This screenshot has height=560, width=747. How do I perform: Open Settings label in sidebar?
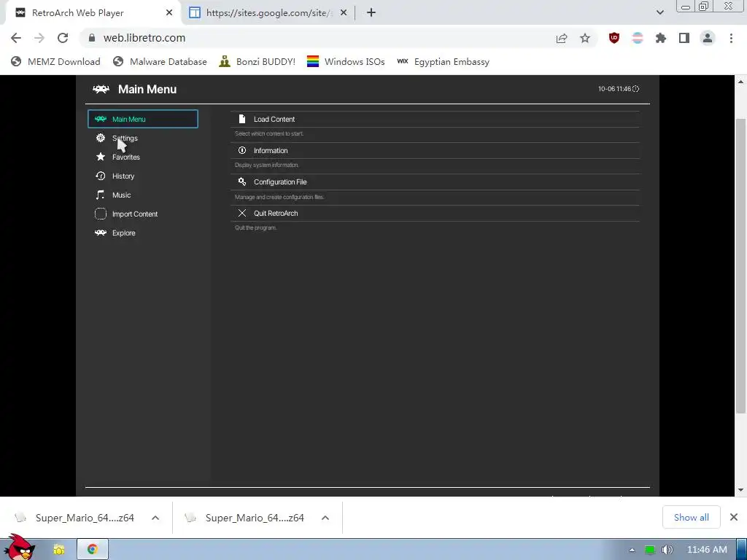[125, 138]
